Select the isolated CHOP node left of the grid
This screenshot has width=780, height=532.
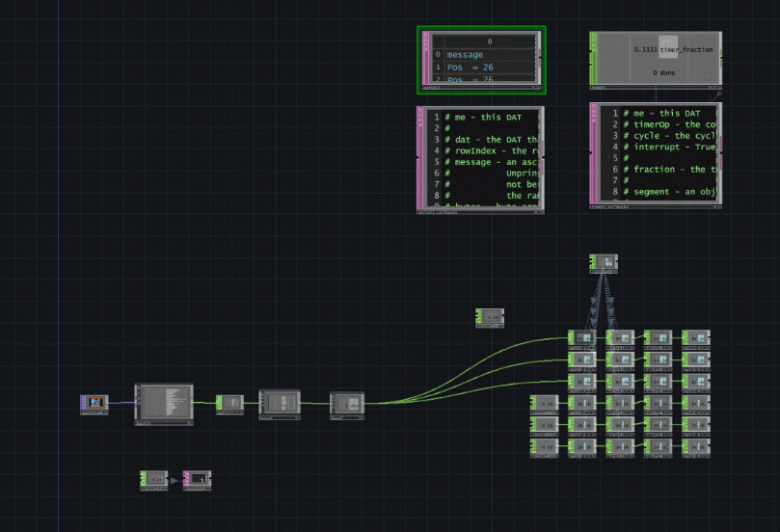click(x=490, y=317)
